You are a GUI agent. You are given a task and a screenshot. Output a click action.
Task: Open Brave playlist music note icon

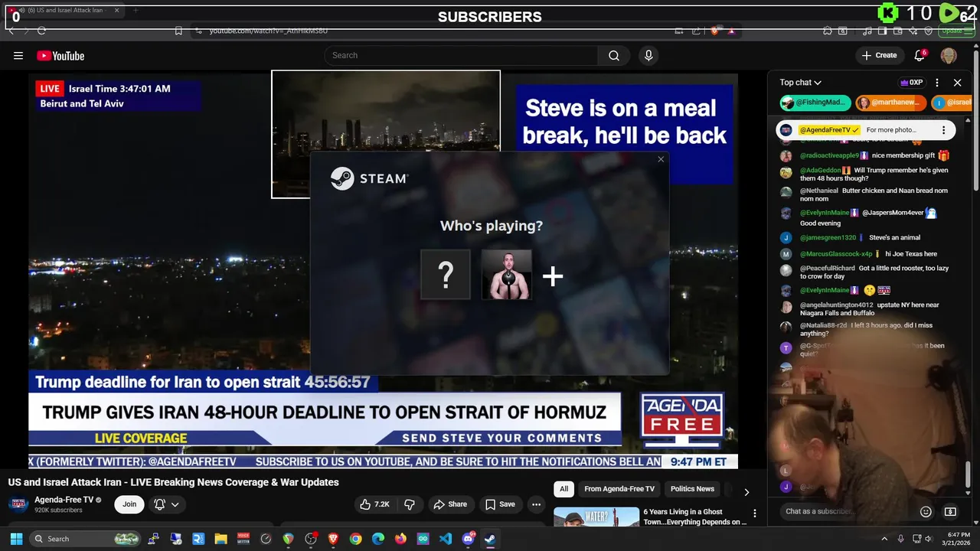tap(867, 31)
